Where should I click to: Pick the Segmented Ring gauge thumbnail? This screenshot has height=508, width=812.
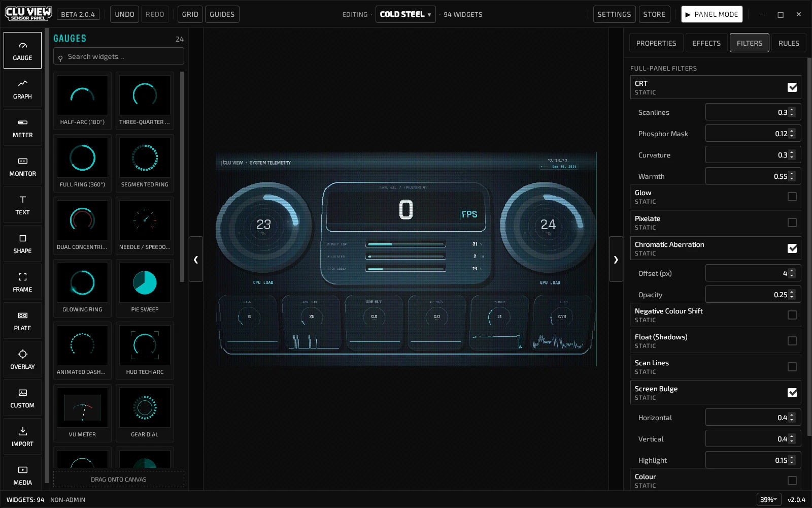pos(145,163)
